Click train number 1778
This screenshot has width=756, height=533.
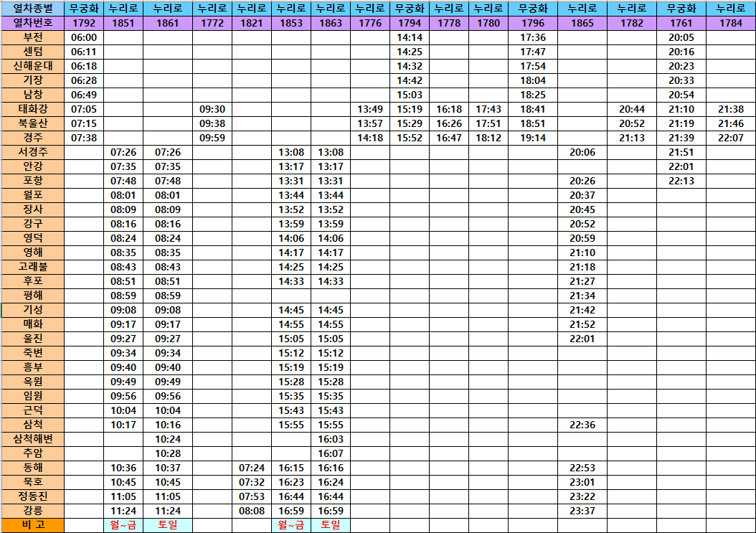click(x=449, y=23)
